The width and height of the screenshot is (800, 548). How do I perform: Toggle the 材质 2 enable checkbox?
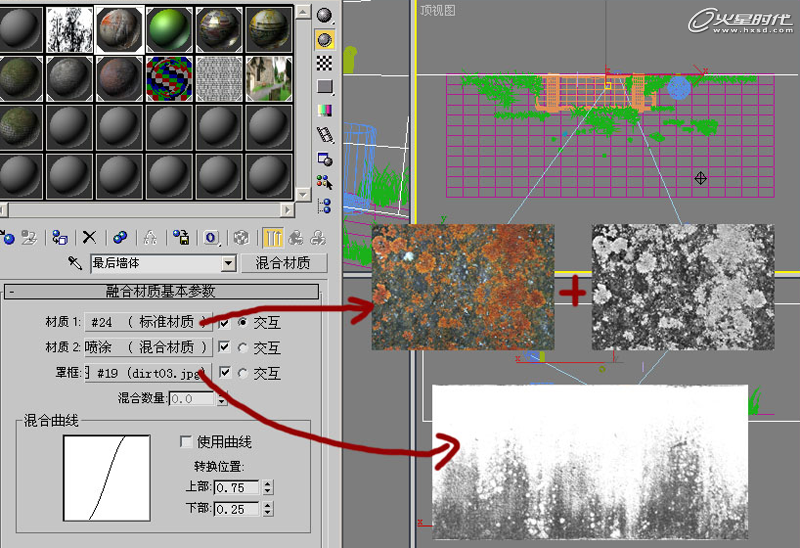224,347
